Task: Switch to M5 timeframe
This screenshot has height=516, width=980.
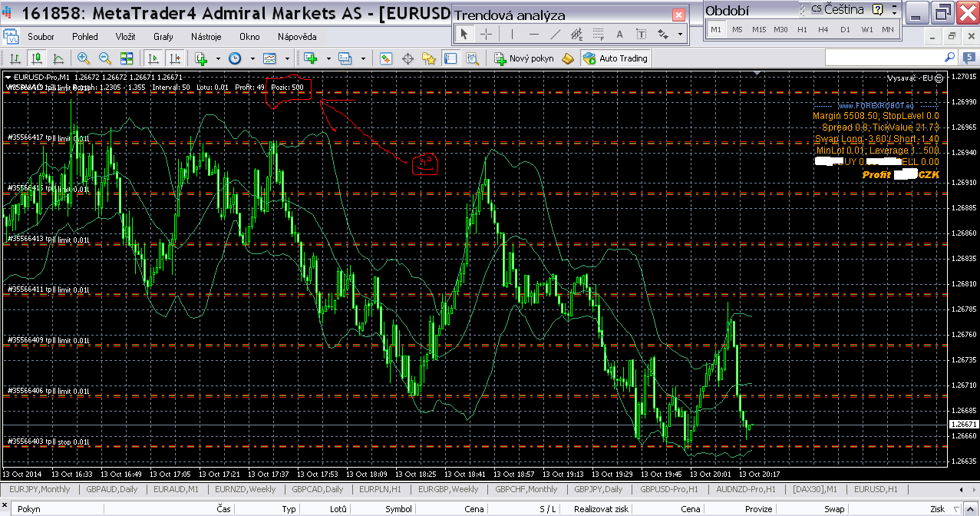Action: click(737, 29)
